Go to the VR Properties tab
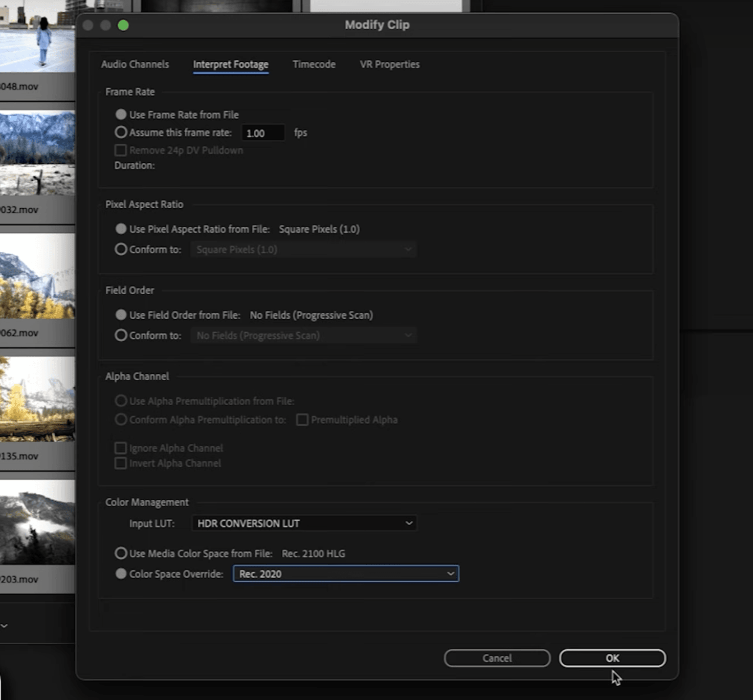 [389, 64]
